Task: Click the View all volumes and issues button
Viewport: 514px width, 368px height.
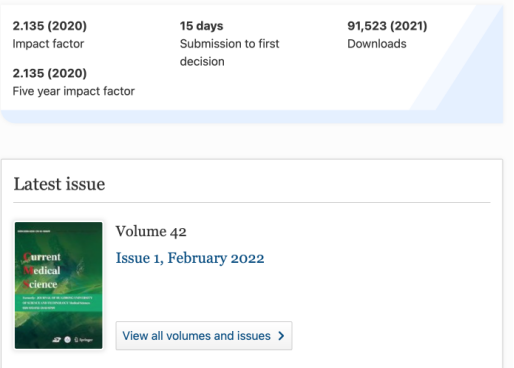Action: (204, 336)
